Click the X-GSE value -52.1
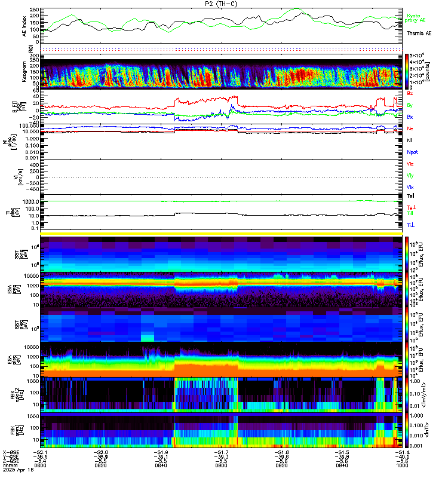 pyautogui.click(x=40, y=453)
